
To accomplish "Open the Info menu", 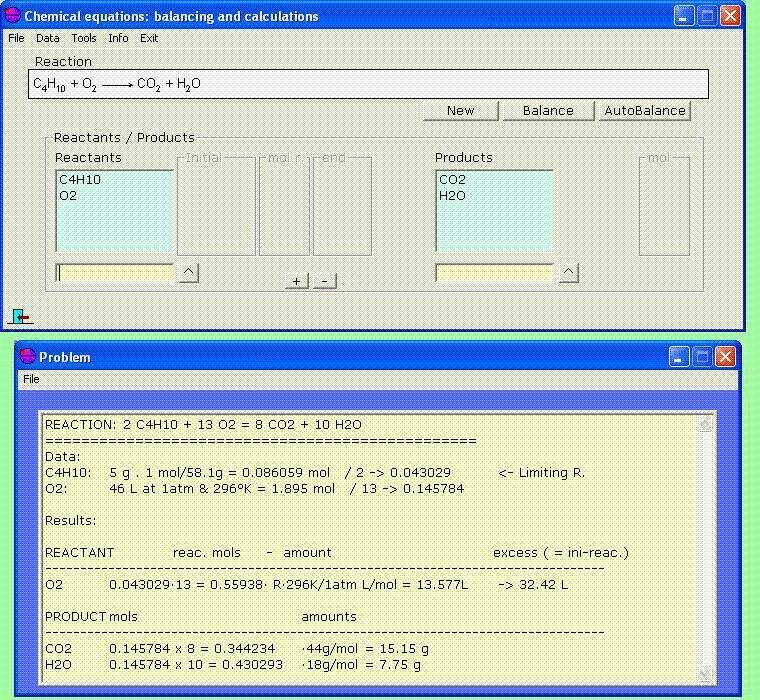I will [x=118, y=38].
